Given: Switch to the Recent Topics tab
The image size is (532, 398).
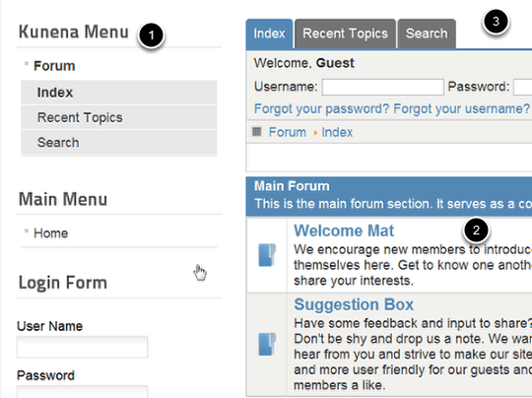Looking at the screenshot, I should [345, 33].
